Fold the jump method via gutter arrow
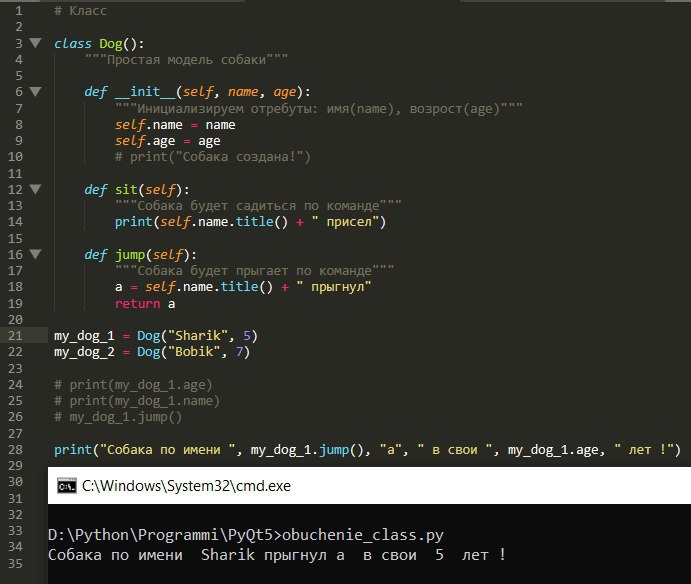Viewport: 691px width, 584px height. (35, 254)
